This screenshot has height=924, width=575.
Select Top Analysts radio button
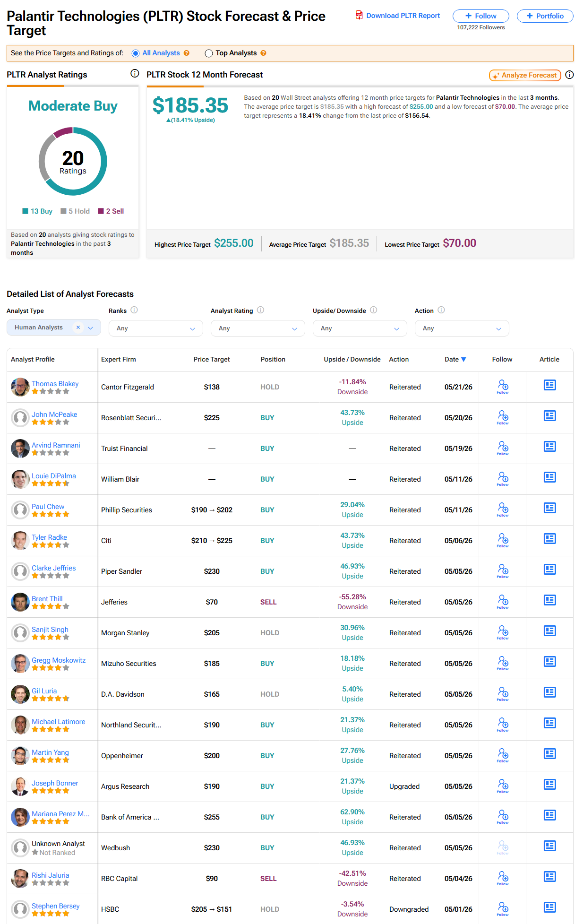pyautogui.click(x=209, y=53)
